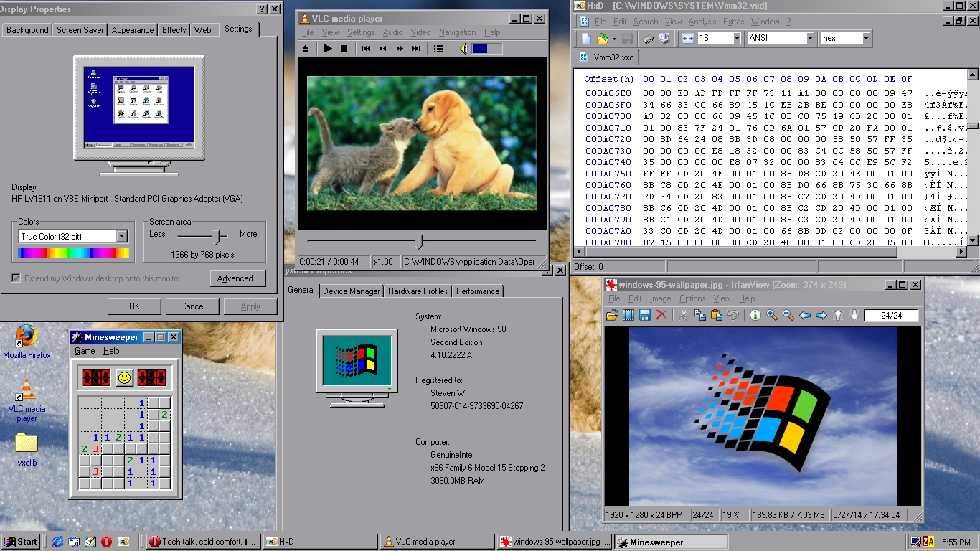The height and width of the screenshot is (551, 980).
Task: Open the hex offset base dropdown
Action: click(866, 38)
